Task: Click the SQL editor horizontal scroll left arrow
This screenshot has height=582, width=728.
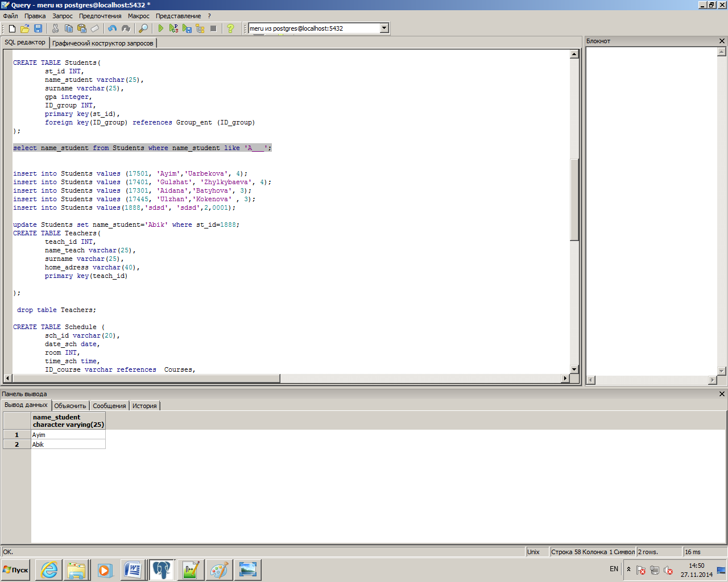Action: [x=7, y=379]
